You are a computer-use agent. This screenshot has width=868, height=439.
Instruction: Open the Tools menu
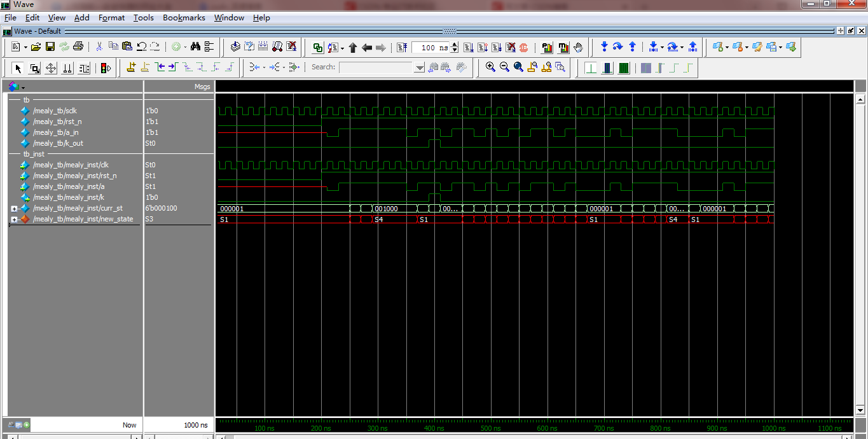coord(143,18)
